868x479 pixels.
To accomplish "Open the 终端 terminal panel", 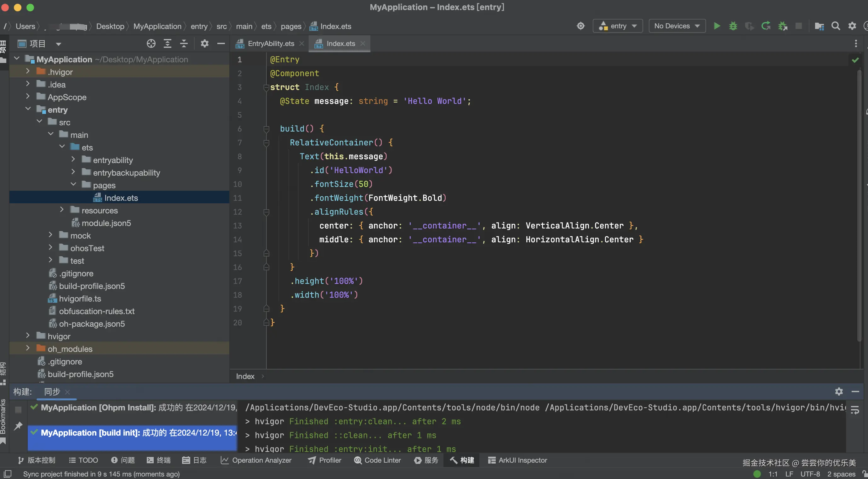I will point(159,460).
